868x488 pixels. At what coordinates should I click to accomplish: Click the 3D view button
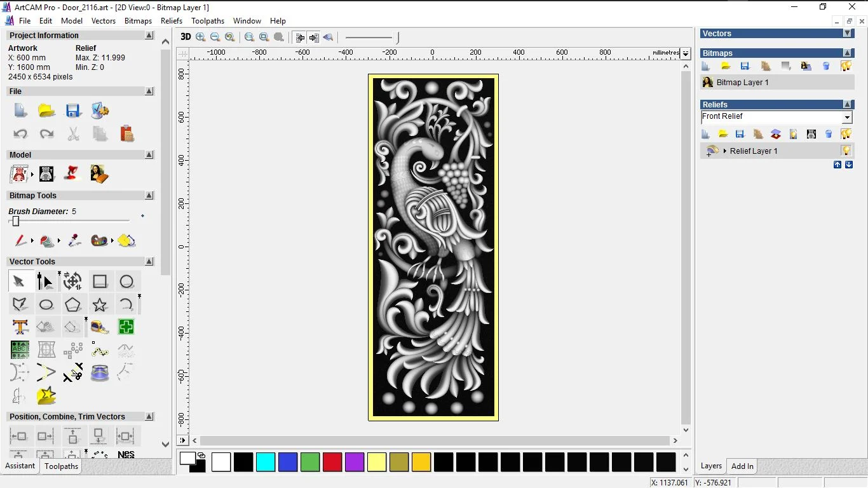pyautogui.click(x=186, y=37)
